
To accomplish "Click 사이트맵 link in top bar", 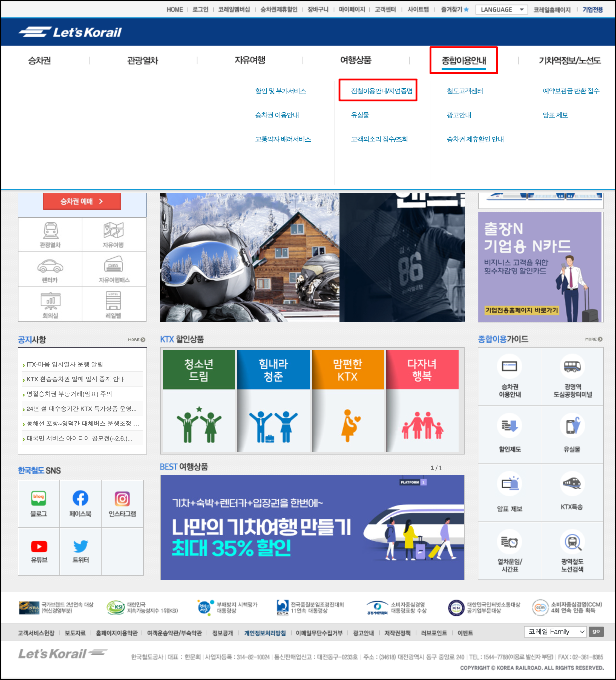I will click(x=418, y=9).
